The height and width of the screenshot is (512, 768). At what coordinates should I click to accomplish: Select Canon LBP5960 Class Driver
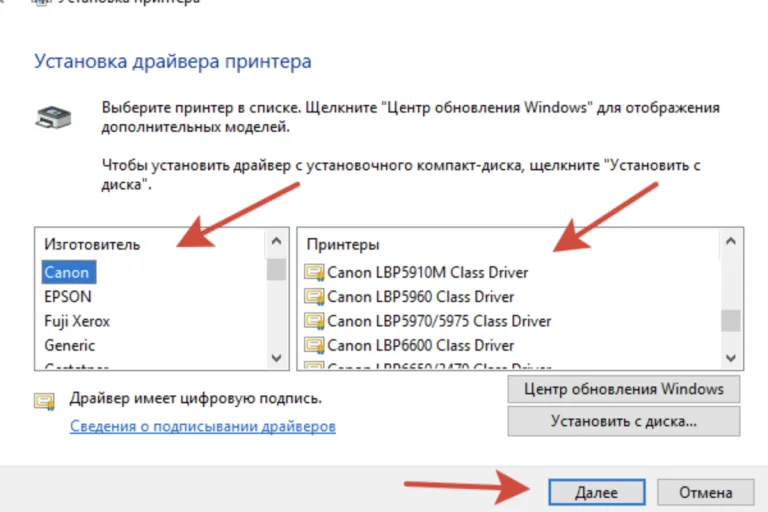[420, 297]
